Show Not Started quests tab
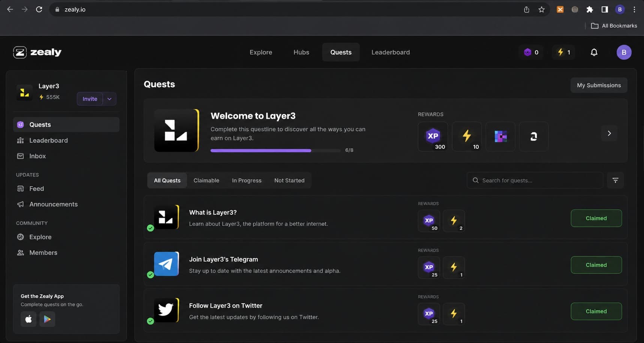Viewport: 644px width, 343px height. [x=289, y=180]
